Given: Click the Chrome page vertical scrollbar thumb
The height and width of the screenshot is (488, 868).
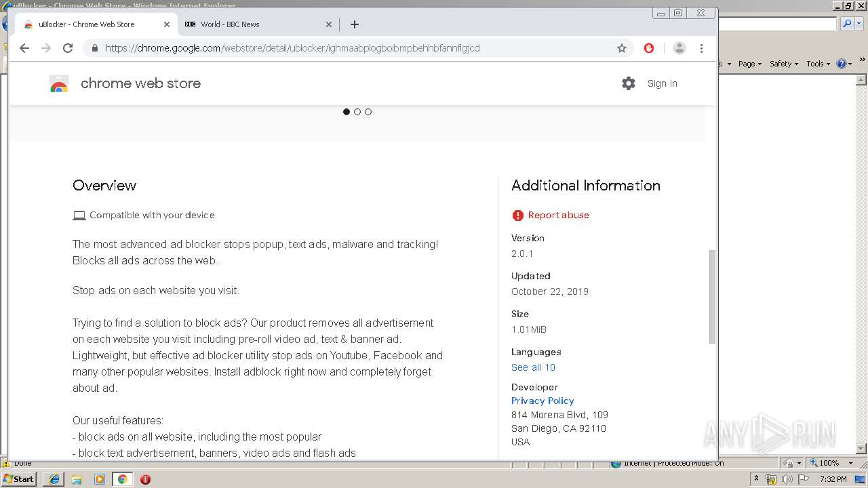Looking at the screenshot, I should tap(712, 297).
